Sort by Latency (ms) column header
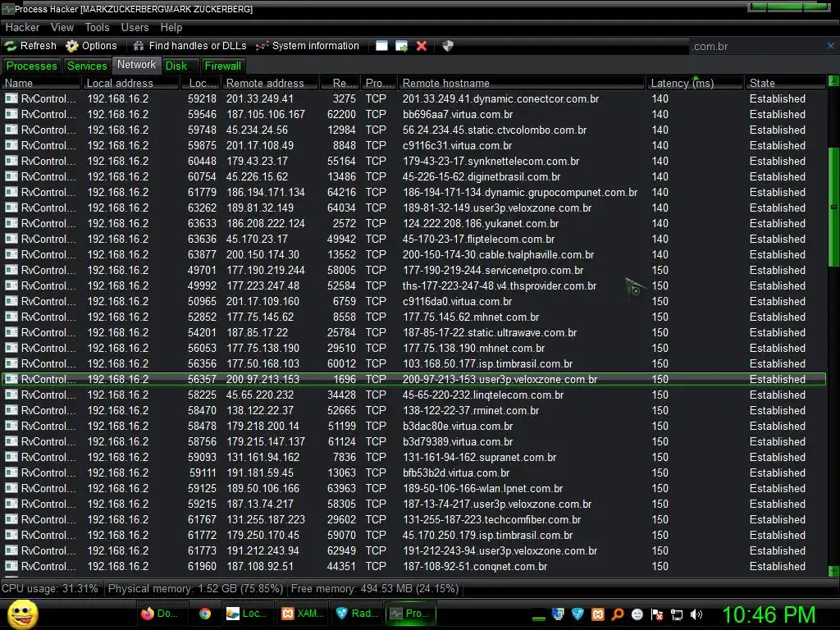The image size is (840, 630). (695, 83)
